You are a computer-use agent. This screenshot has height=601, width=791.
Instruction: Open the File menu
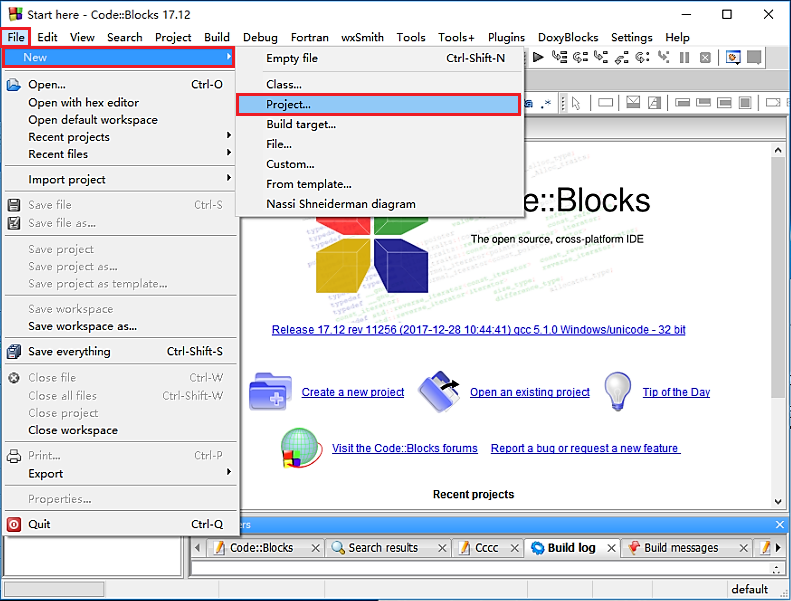16,37
